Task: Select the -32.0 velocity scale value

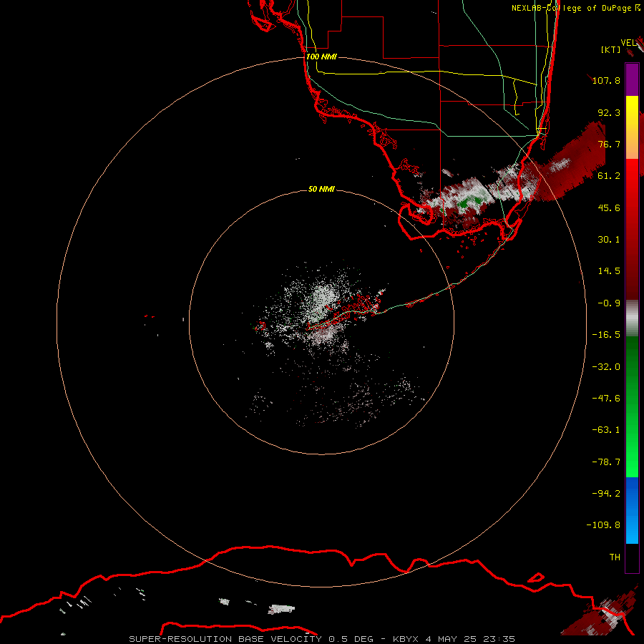Action: (606, 367)
